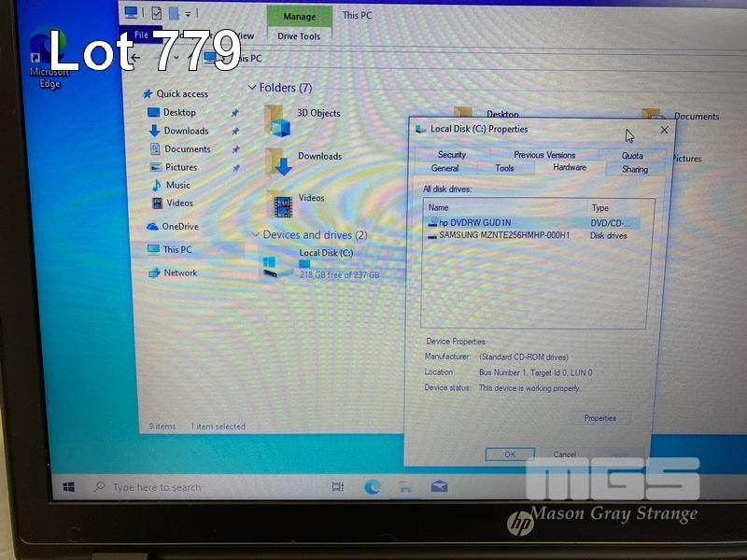
Task: Collapse the Folders (7) section
Action: [252, 88]
